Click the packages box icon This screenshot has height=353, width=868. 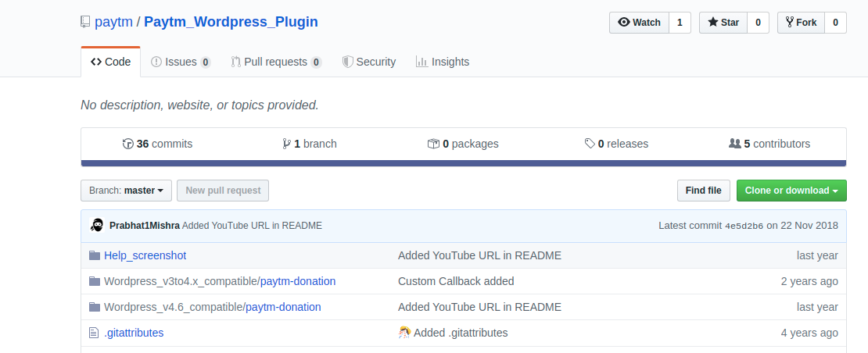click(433, 144)
